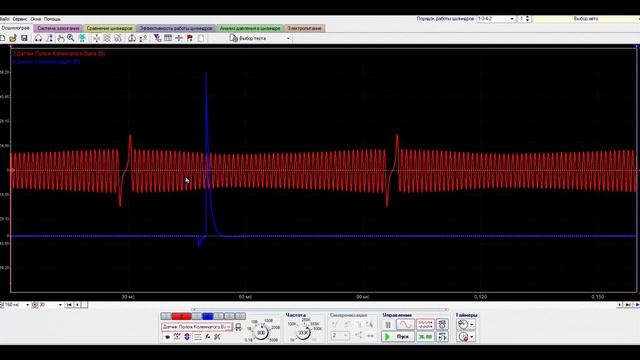Click the headphones icon in the toolbar
Image resolution: width=640 pixels, height=360 pixels.
coord(38,38)
